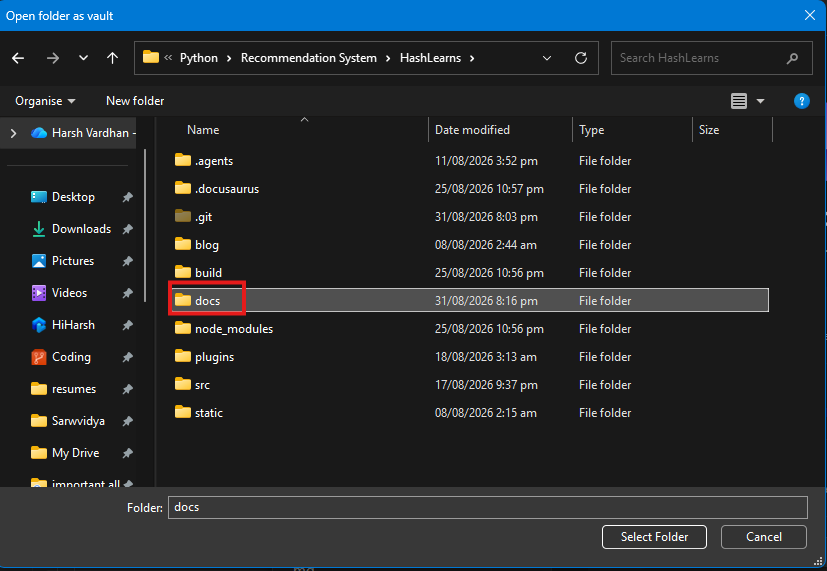Viewport: 827px width, 571px height.
Task: Cancel the Open folder dialog
Action: coord(764,537)
